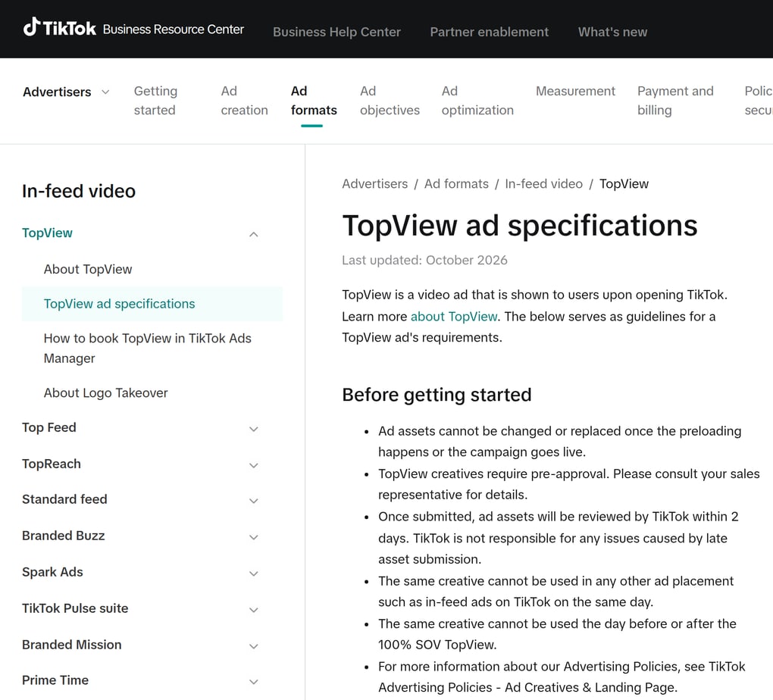Open the Payment and billing tab

click(675, 101)
